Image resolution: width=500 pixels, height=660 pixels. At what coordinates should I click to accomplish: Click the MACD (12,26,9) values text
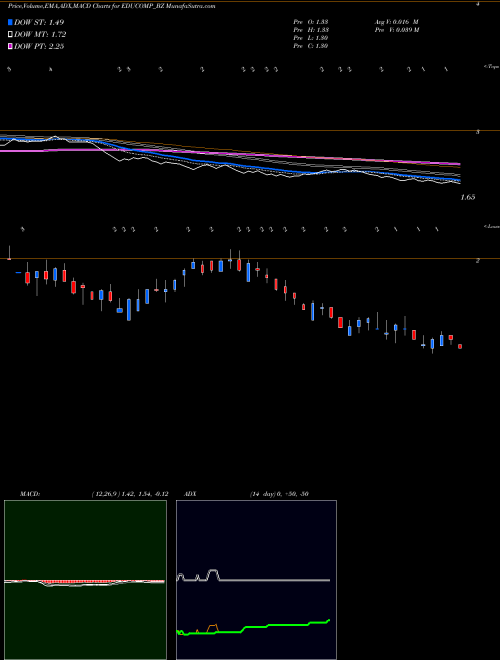[130, 494]
